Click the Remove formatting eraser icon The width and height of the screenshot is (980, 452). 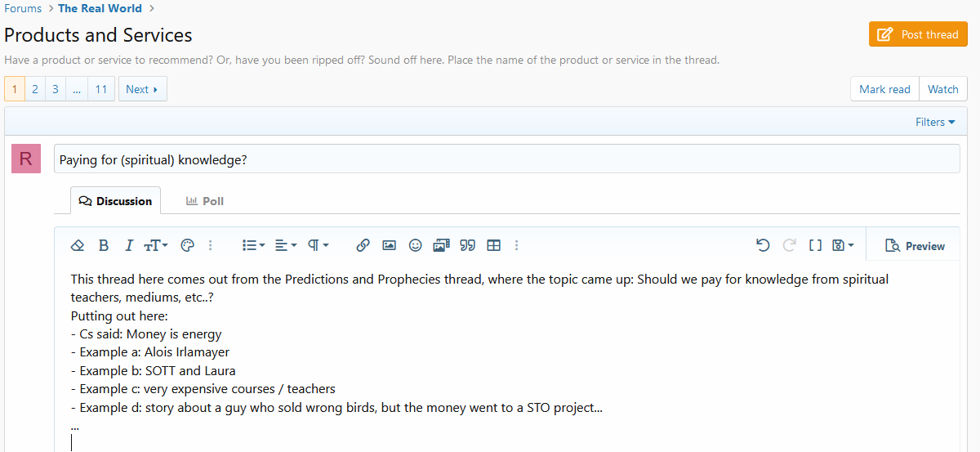click(x=78, y=245)
